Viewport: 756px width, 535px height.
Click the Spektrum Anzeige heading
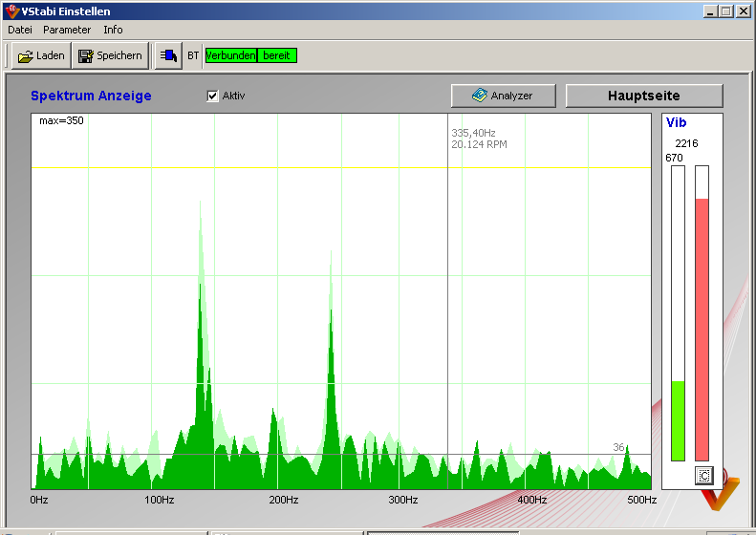(x=91, y=96)
